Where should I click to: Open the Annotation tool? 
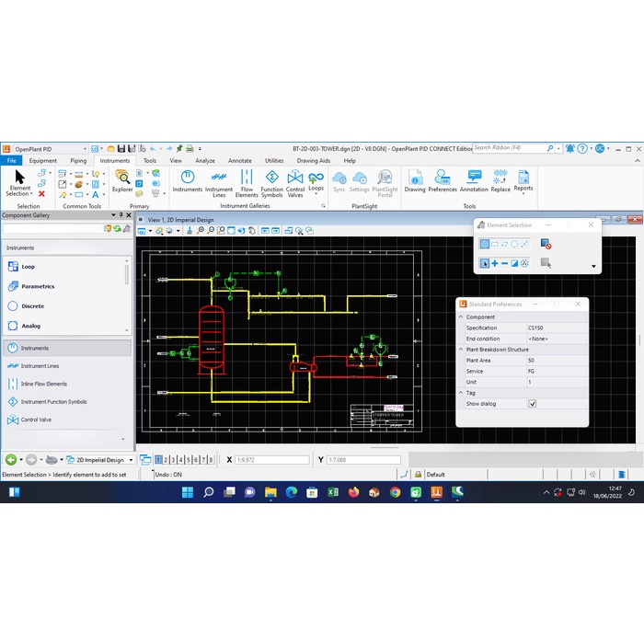[474, 181]
